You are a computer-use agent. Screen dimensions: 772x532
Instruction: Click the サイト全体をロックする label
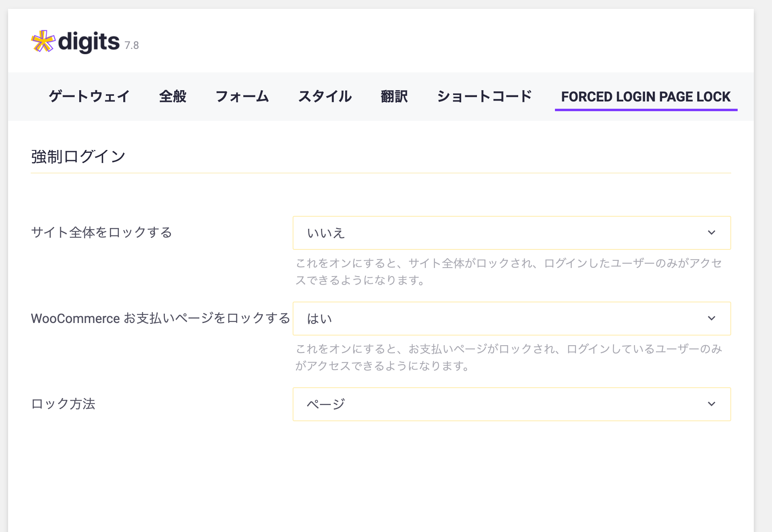tap(101, 232)
